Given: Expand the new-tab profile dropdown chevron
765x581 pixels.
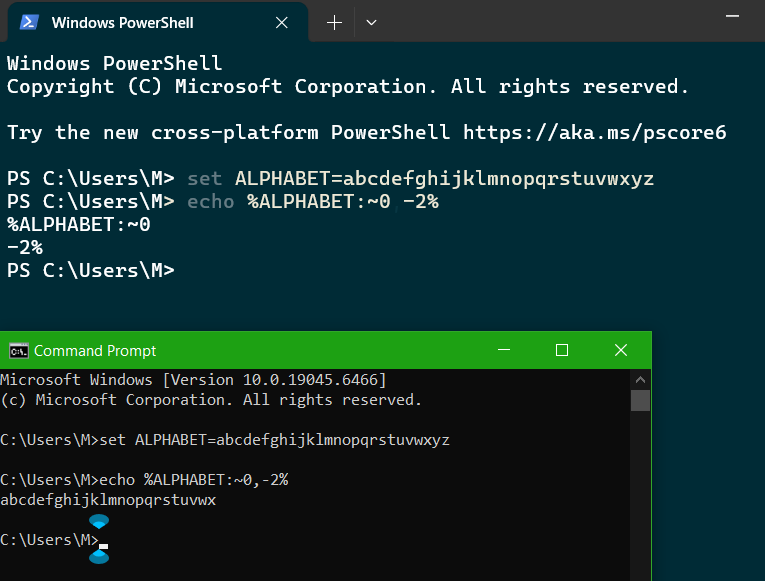Looking at the screenshot, I should tap(371, 22).
